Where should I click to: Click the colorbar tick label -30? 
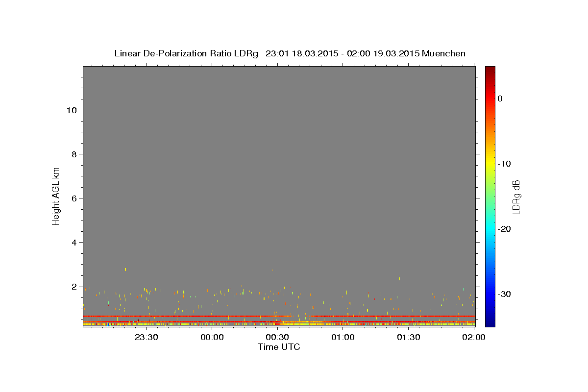[x=504, y=294]
